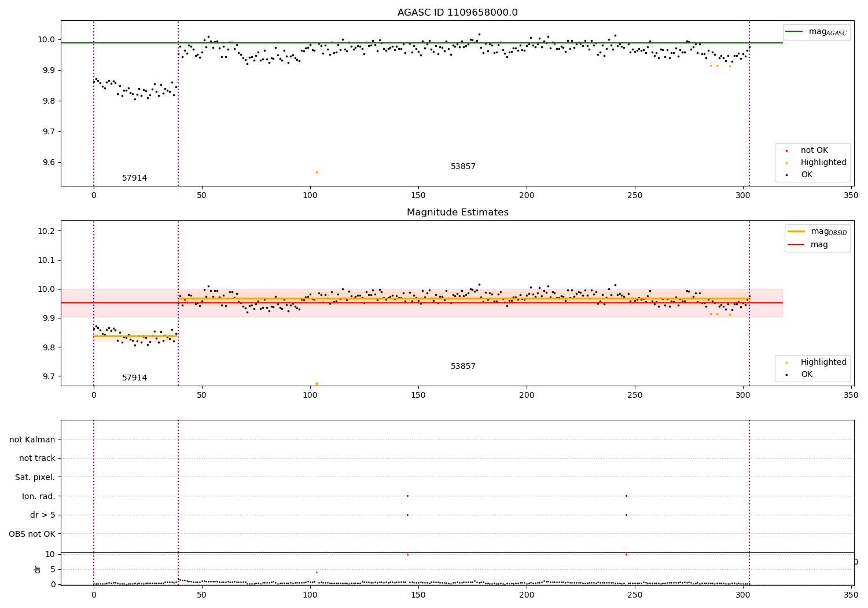Screen dimensions: 868x608
Task: Click the 'dr > 5' flag dot near x=246
Action: point(626,515)
